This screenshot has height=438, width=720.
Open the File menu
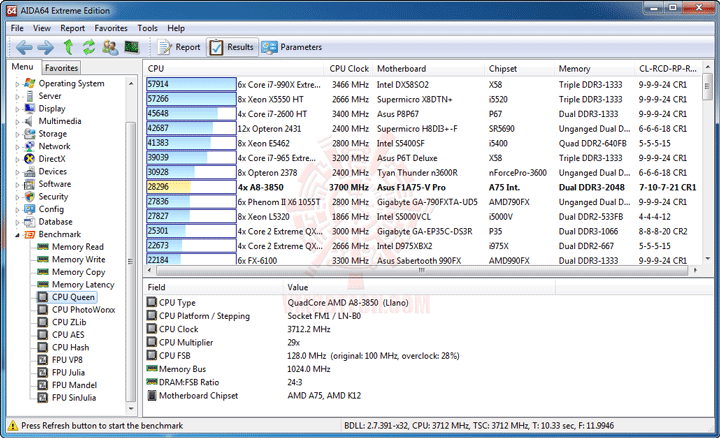[17, 28]
